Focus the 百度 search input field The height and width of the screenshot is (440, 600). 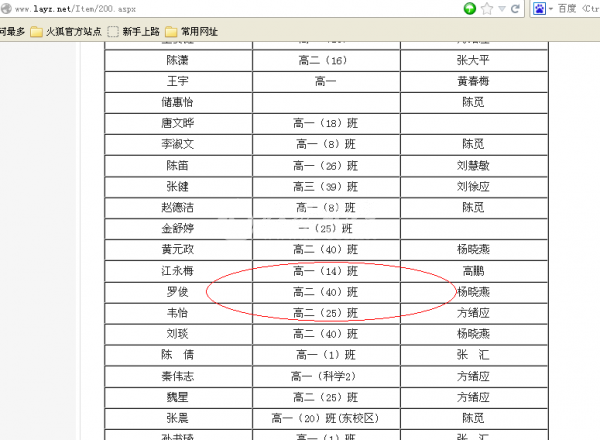(x=578, y=8)
